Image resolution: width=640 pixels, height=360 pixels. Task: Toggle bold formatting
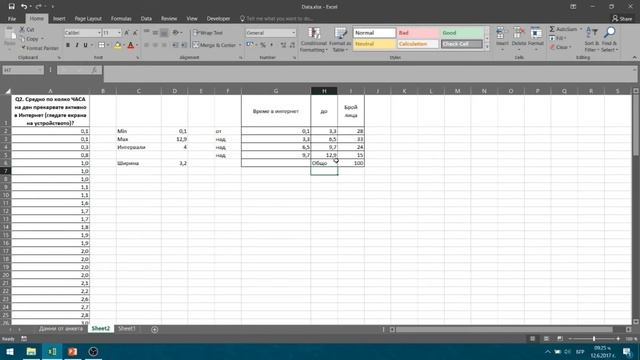[x=68, y=45]
